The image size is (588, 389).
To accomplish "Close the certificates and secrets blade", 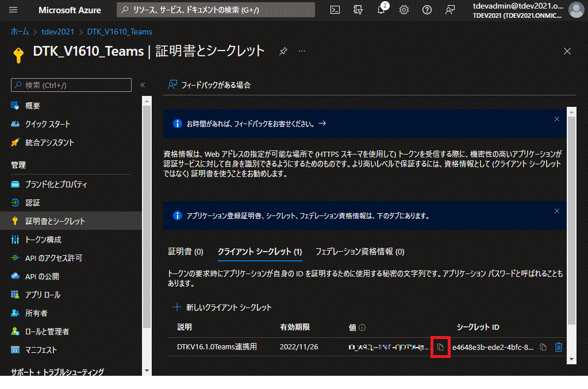I will click(x=567, y=51).
